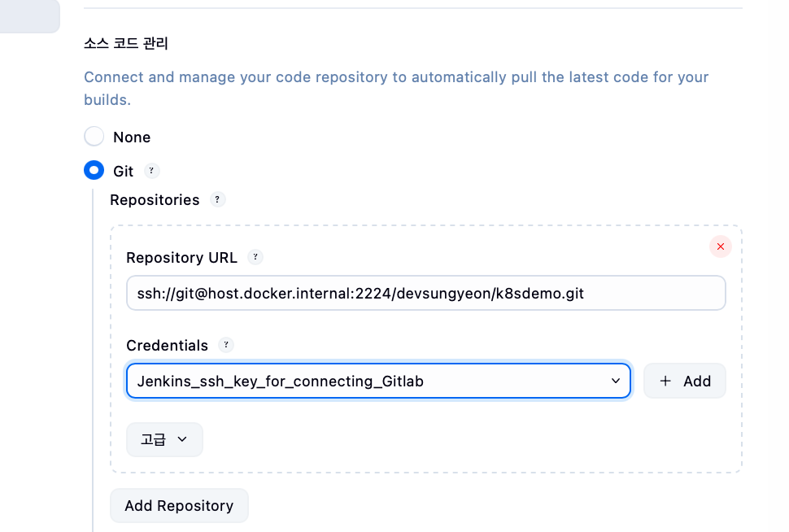Select the Git radio button
The image size is (789, 532).
(94, 171)
